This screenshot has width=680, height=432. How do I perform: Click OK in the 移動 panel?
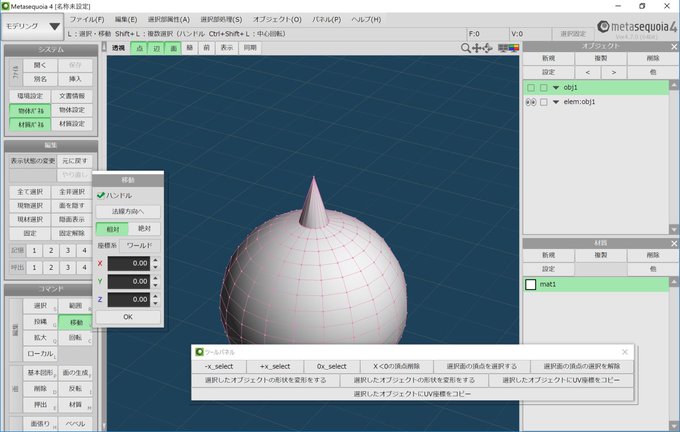pyautogui.click(x=128, y=317)
